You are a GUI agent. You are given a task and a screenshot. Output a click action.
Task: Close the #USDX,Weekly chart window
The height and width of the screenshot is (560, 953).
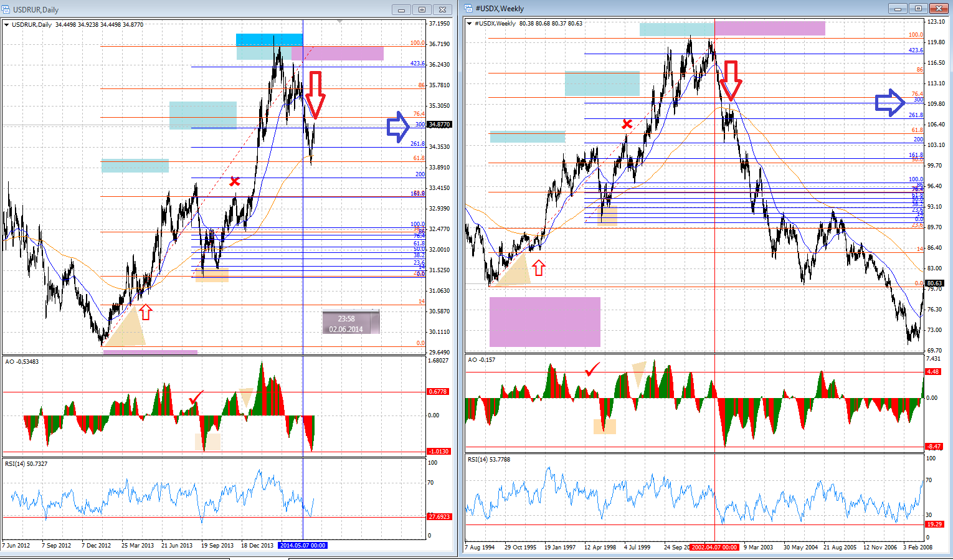coord(939,9)
